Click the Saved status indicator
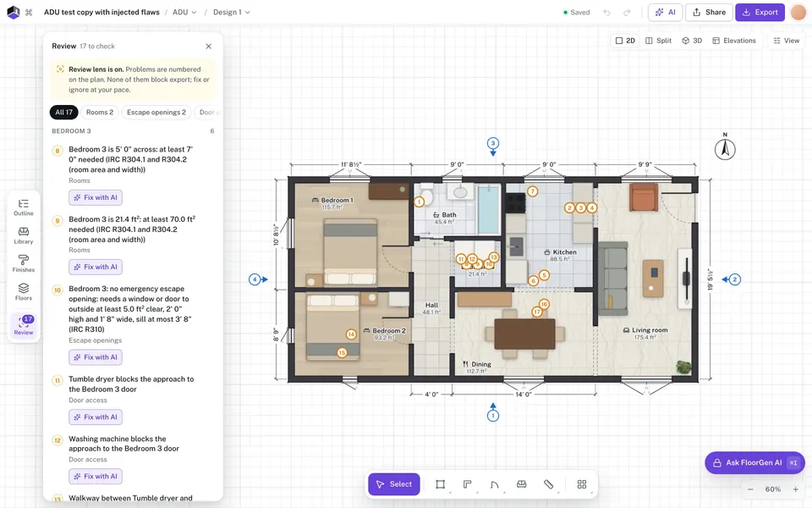Image resolution: width=812 pixels, height=508 pixels. (x=576, y=13)
